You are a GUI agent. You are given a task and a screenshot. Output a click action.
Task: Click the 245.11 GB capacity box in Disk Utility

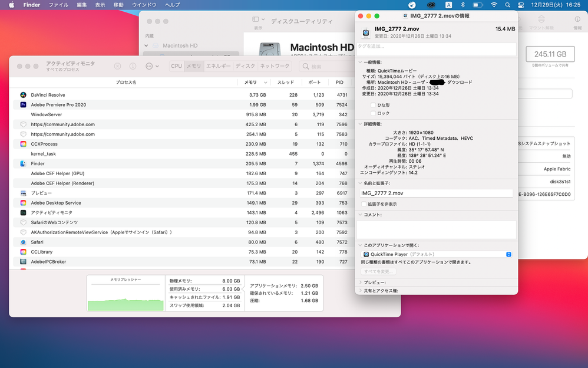coord(550,54)
